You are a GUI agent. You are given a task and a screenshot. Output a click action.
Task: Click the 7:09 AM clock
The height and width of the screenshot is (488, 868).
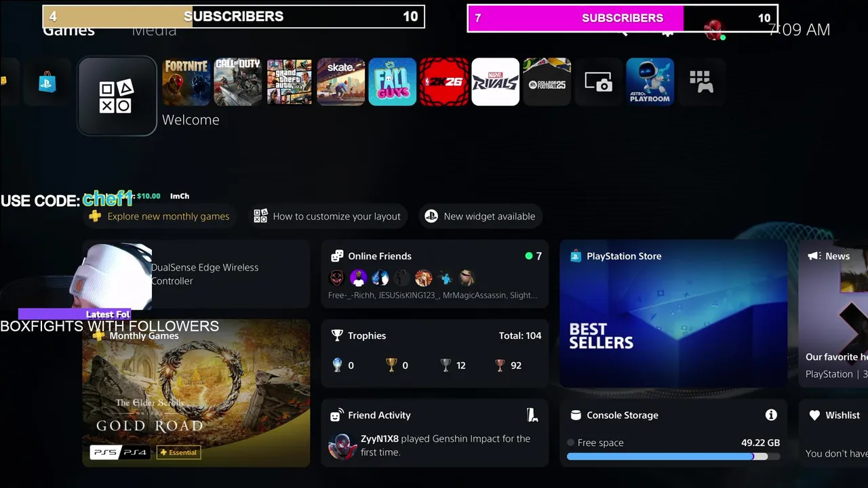click(800, 30)
